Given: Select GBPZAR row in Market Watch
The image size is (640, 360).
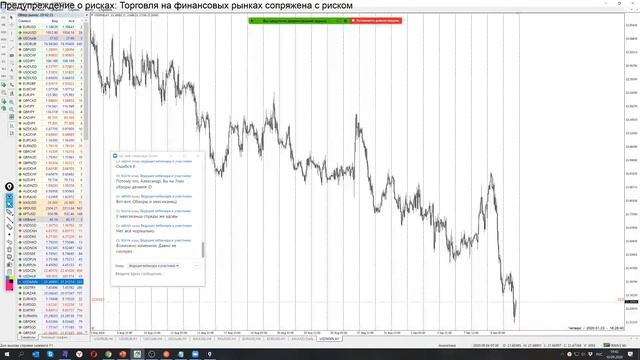Looking at the screenshot, I should (51, 333).
